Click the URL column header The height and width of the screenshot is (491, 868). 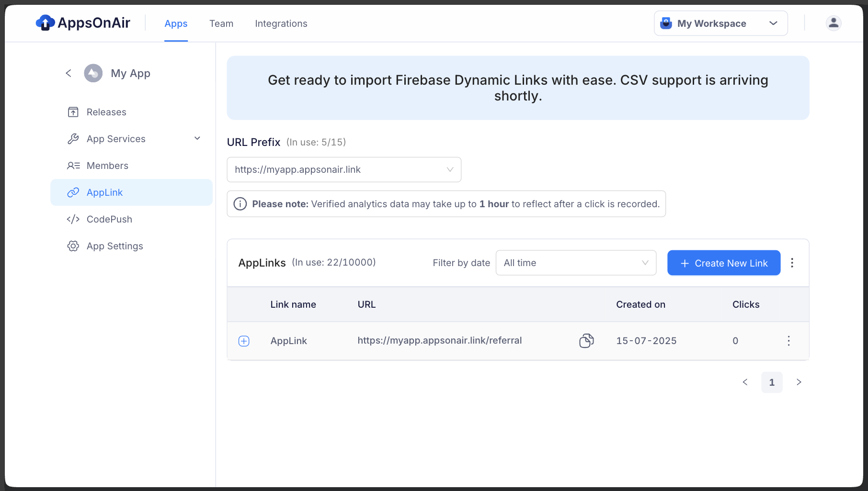click(x=366, y=304)
